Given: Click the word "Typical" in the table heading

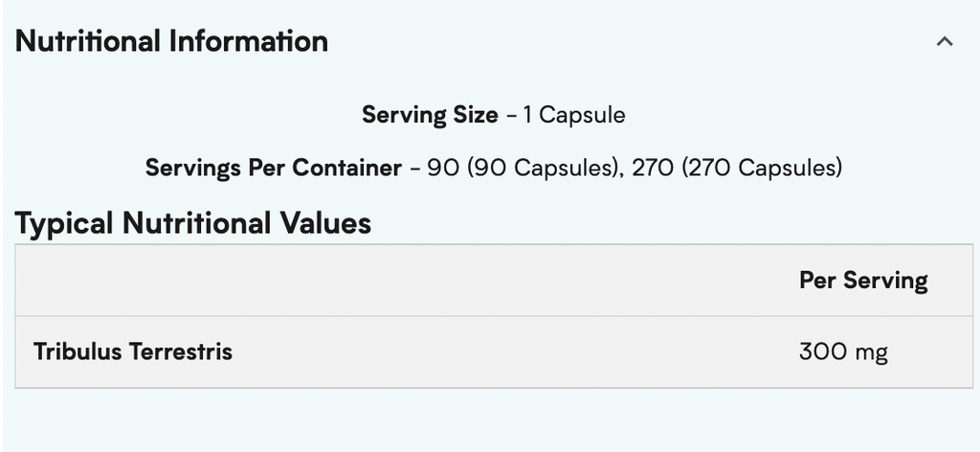Looking at the screenshot, I should coord(64,223).
